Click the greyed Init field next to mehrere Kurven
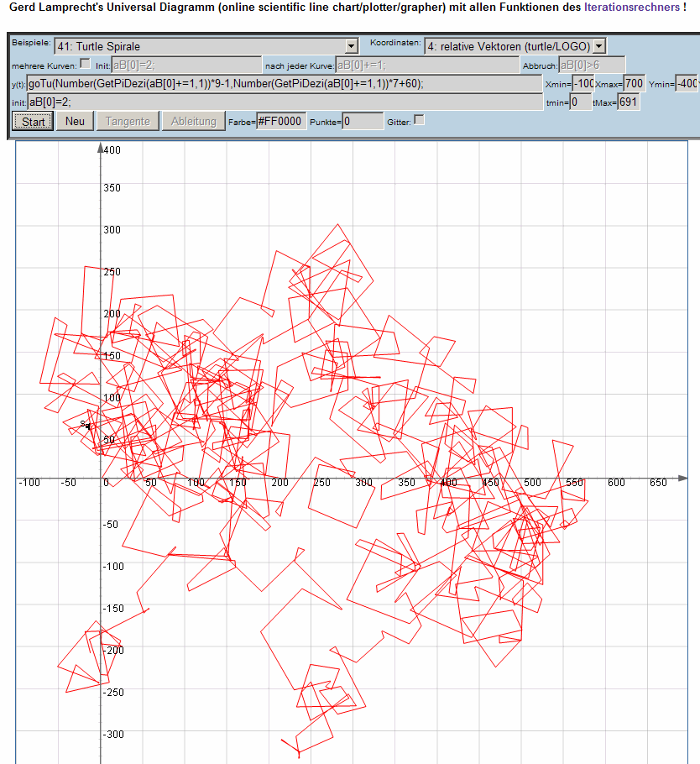 point(186,65)
